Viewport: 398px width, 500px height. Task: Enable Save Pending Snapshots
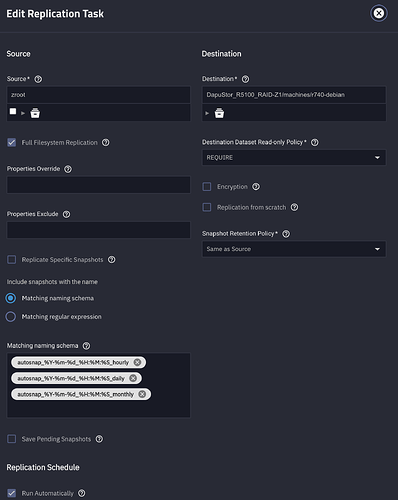12,439
